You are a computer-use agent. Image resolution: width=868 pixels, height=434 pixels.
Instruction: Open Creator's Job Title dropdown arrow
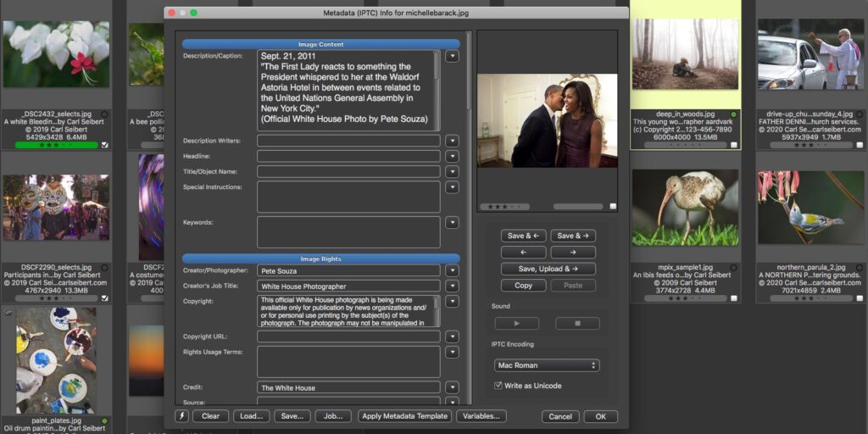point(453,287)
